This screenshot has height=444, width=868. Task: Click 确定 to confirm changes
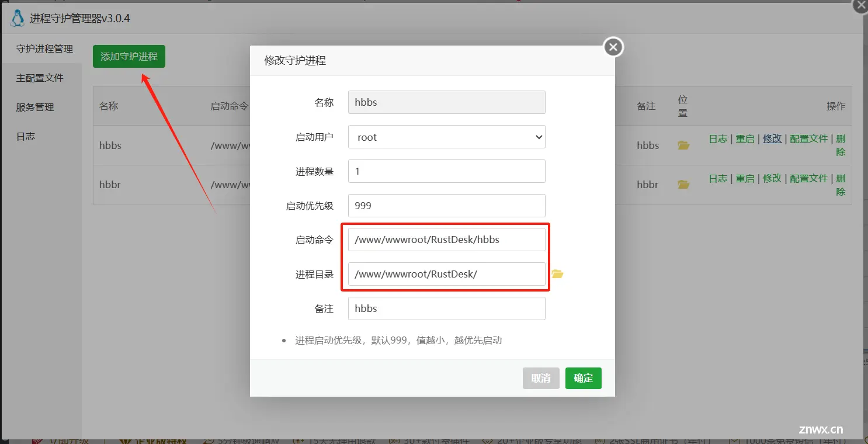pyautogui.click(x=584, y=378)
